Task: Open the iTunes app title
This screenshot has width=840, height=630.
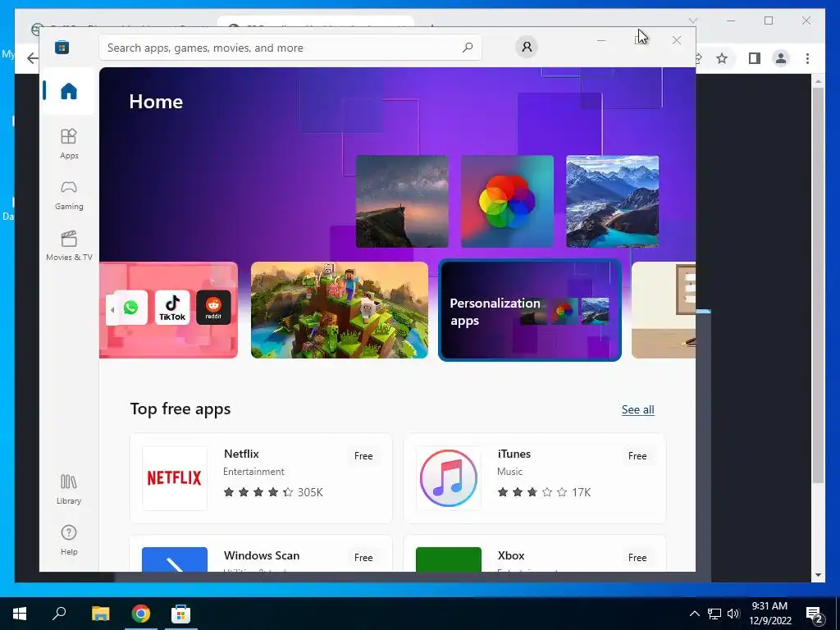Action: 514,454
